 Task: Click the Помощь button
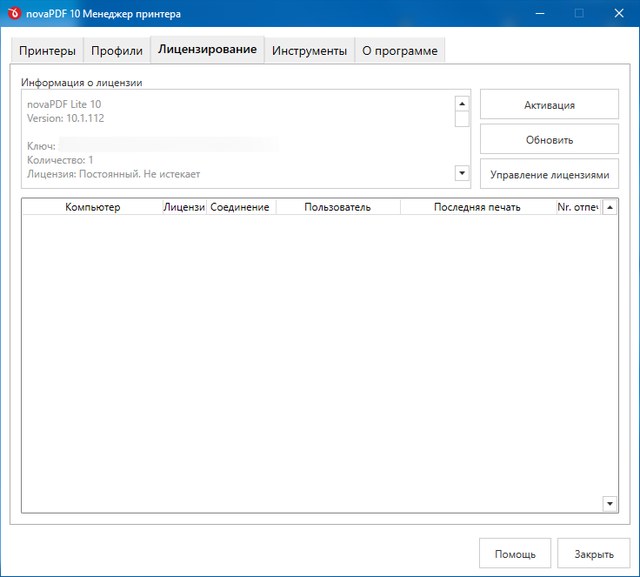click(x=515, y=554)
